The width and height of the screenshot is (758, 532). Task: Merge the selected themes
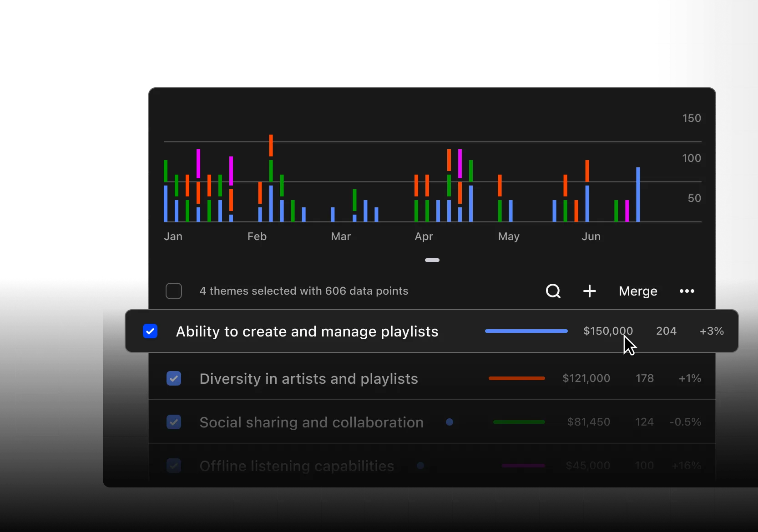(x=638, y=291)
